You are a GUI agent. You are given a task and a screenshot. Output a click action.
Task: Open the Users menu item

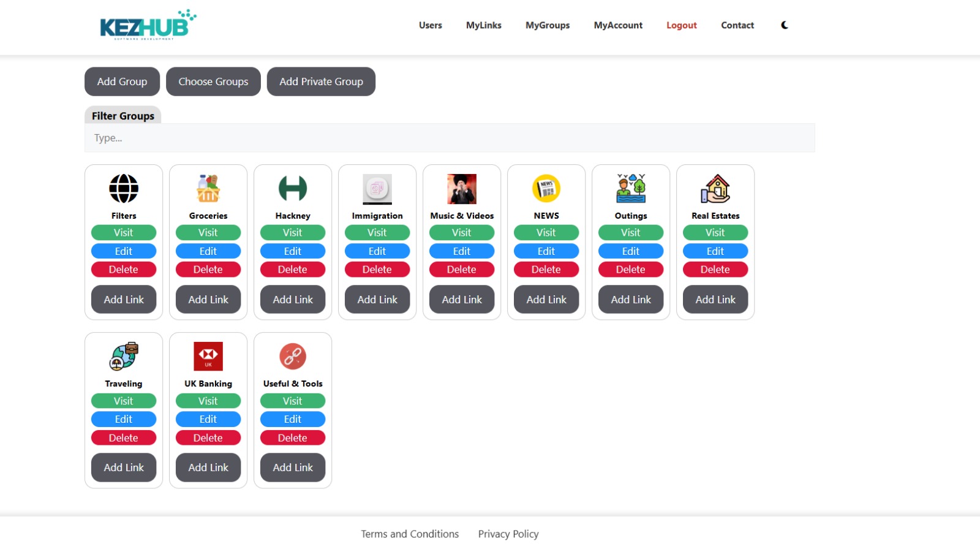tap(431, 25)
